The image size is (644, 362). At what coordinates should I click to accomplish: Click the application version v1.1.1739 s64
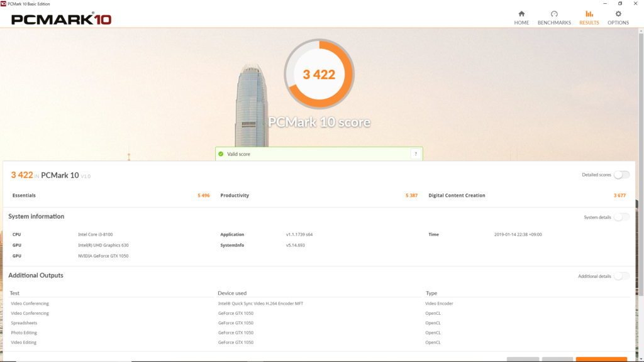[299, 234]
